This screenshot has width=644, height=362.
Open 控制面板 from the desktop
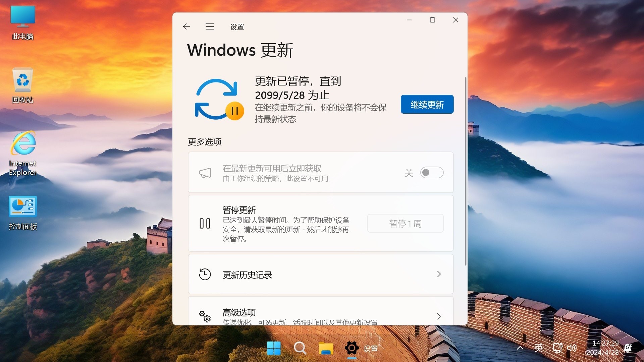[x=22, y=208]
